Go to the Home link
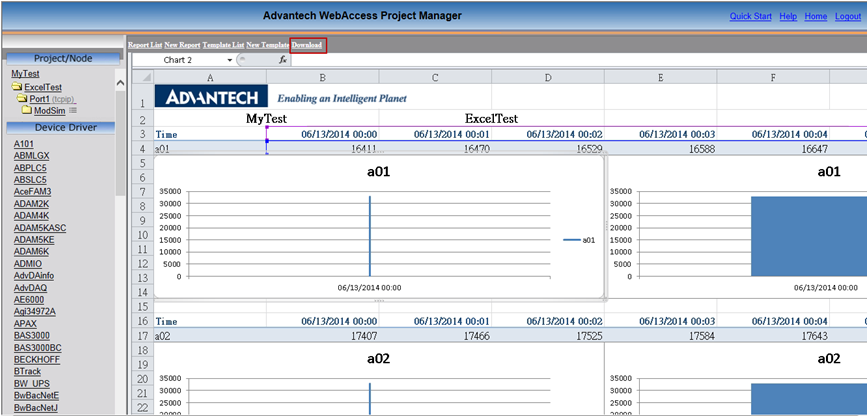868x417 pixels. pos(816,17)
